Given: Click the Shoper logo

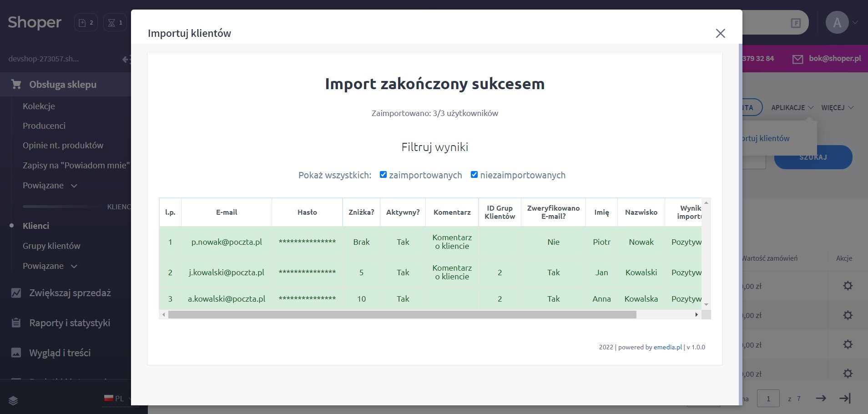Looking at the screenshot, I should pos(35,22).
